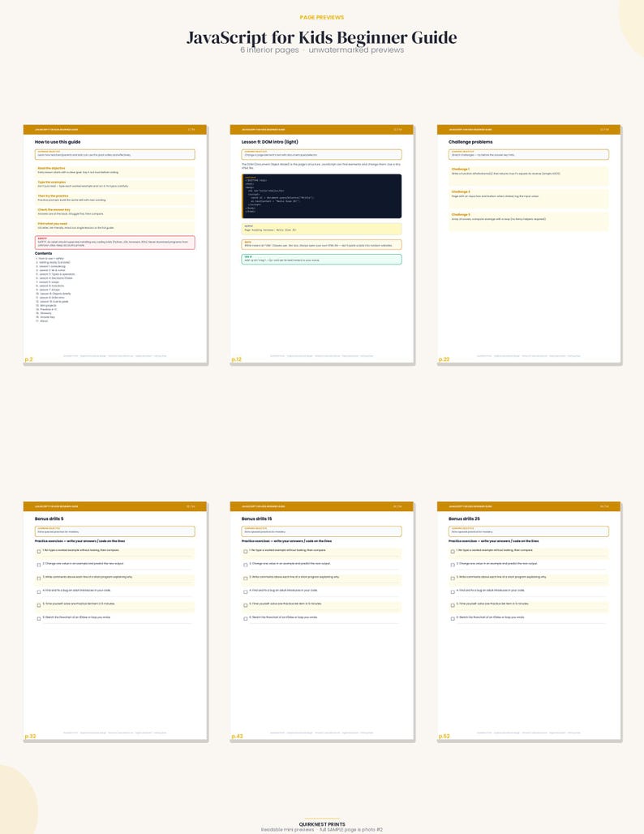Screen dimensions: 644x834
Task: Click the "Challenge 3" card
Action: click(x=529, y=221)
